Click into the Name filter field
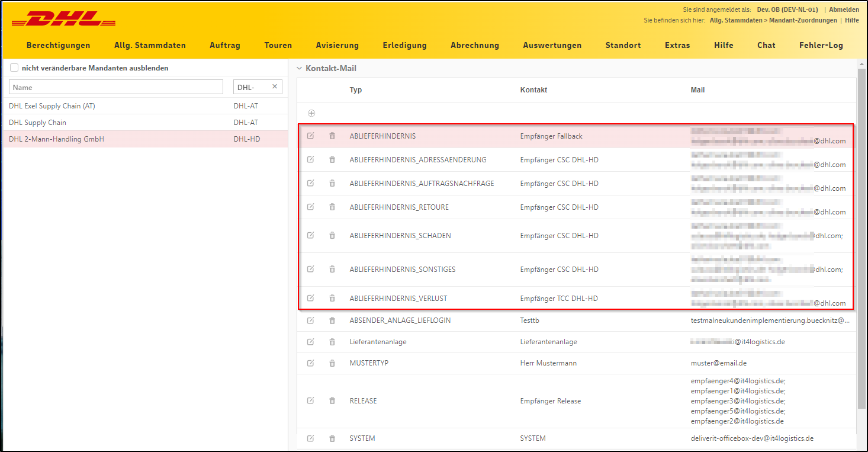Image resolution: width=868 pixels, height=452 pixels. (x=116, y=87)
